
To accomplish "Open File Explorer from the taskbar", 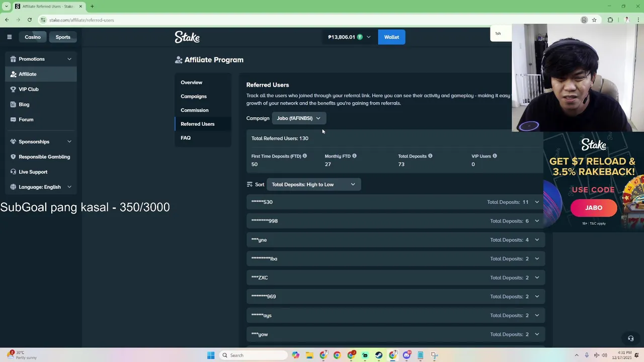I will pos(309,355).
